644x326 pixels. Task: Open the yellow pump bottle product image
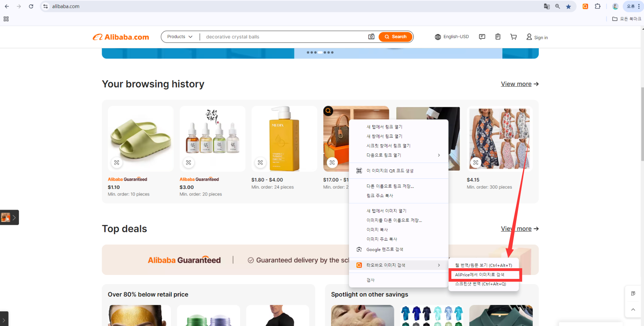(x=284, y=138)
